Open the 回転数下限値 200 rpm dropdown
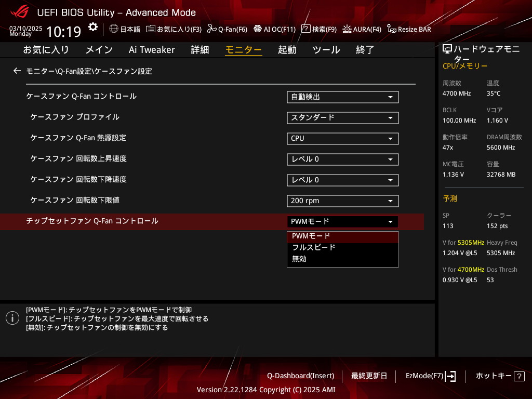Viewport: 532px width, 399px height. click(343, 201)
